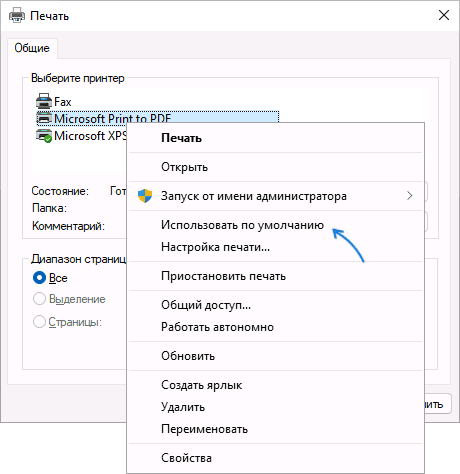The height and width of the screenshot is (474, 460).
Task: Select the Выделение radio button
Action: click(x=39, y=299)
